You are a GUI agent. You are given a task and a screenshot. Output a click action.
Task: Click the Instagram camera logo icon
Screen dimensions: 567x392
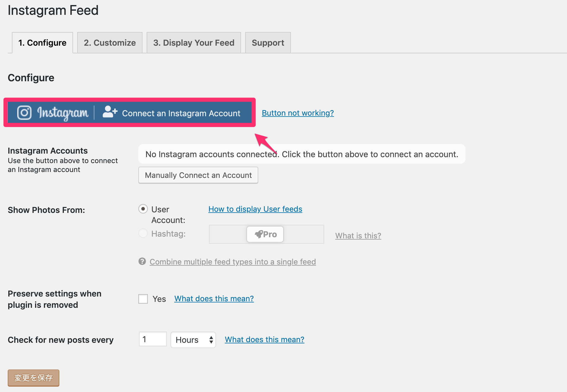click(24, 113)
